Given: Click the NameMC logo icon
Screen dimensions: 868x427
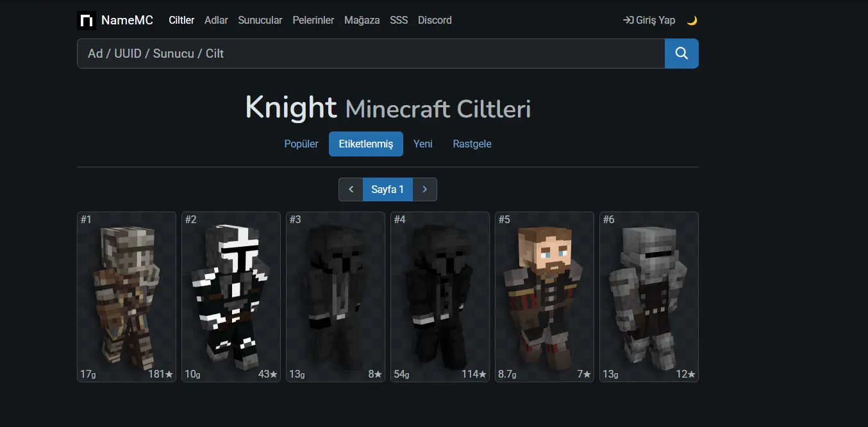Looking at the screenshot, I should [x=86, y=21].
